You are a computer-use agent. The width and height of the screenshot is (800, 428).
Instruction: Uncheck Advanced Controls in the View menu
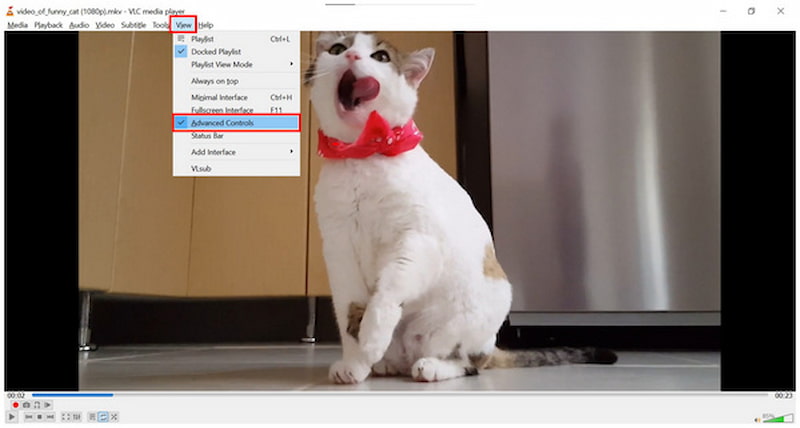tap(222, 123)
